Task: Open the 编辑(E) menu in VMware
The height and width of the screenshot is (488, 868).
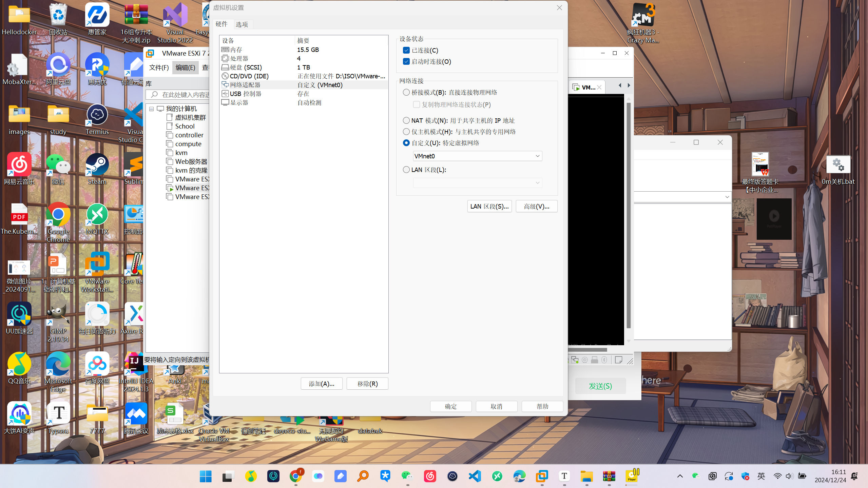Action: [185, 67]
